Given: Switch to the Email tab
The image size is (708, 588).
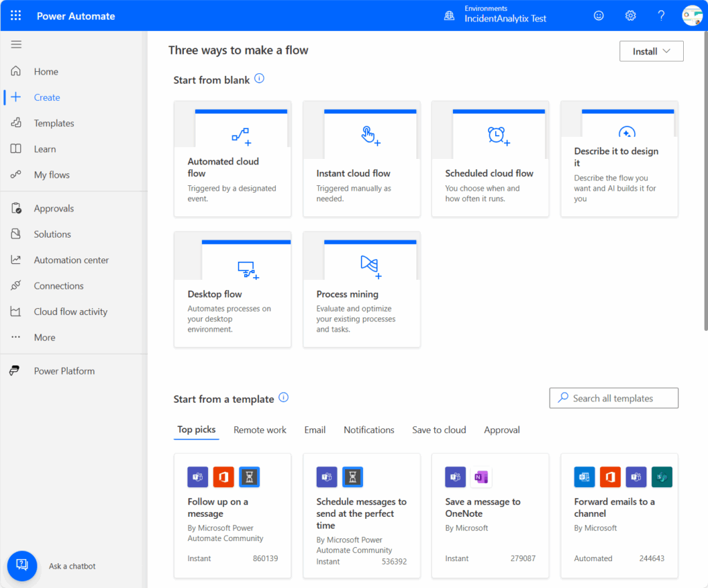Looking at the screenshot, I should click(315, 430).
